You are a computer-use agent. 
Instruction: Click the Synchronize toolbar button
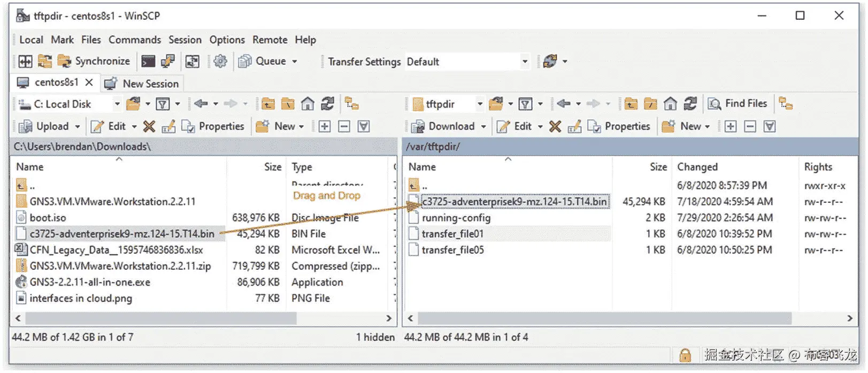(x=94, y=61)
